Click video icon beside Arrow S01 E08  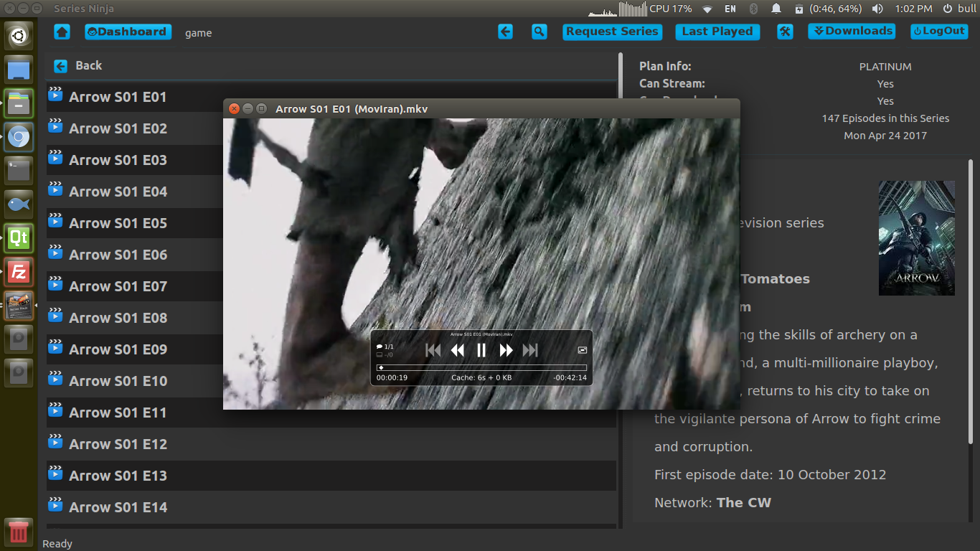point(55,315)
